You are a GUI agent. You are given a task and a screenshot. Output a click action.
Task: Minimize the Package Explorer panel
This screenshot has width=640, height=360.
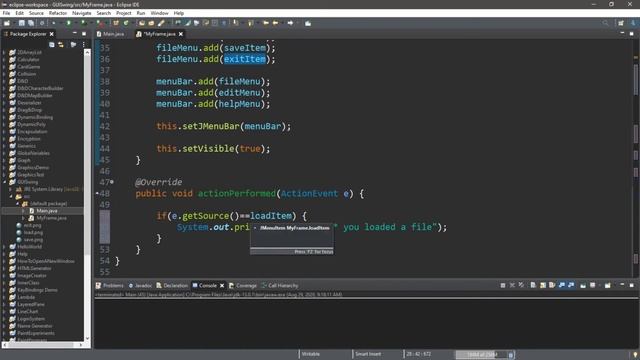(74, 33)
